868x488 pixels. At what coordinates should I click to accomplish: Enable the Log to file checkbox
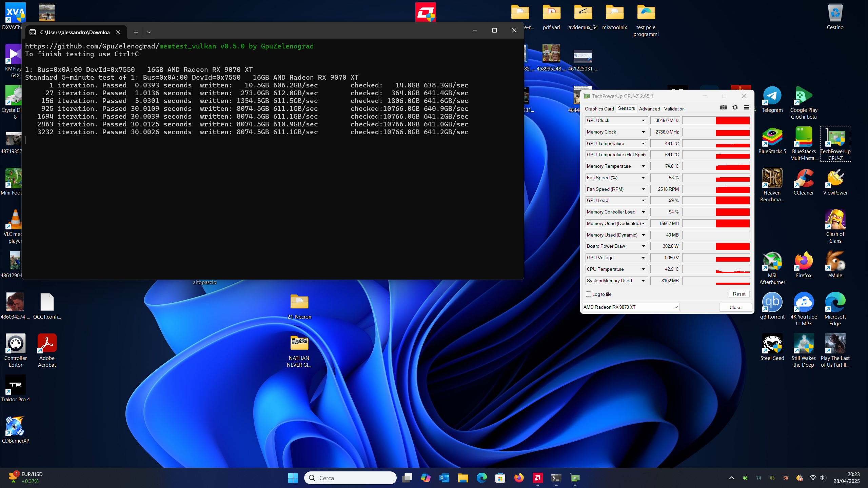(589, 294)
